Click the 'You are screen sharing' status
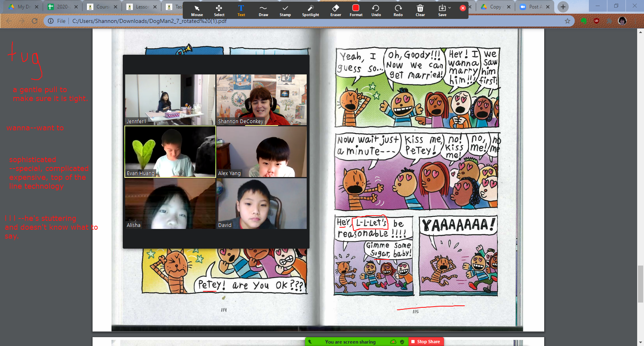Image resolution: width=644 pixels, height=346 pixels. coord(350,342)
